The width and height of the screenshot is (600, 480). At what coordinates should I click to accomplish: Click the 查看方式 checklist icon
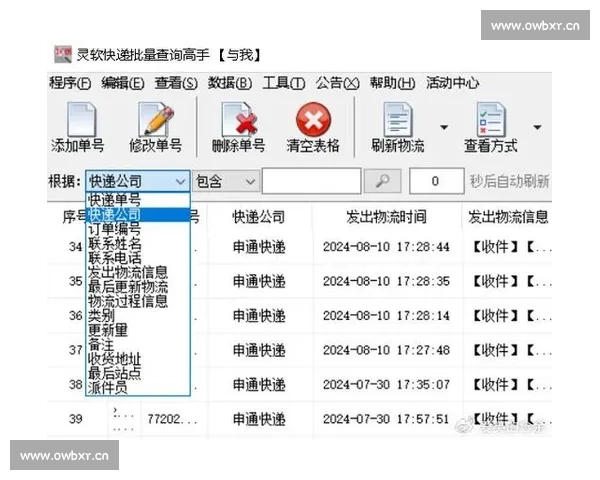[x=491, y=119]
